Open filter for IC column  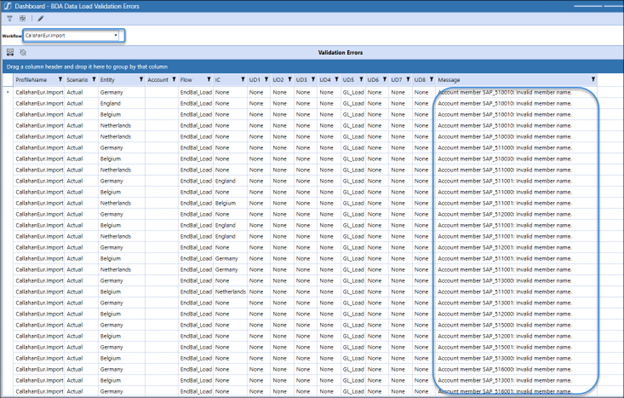(243, 80)
